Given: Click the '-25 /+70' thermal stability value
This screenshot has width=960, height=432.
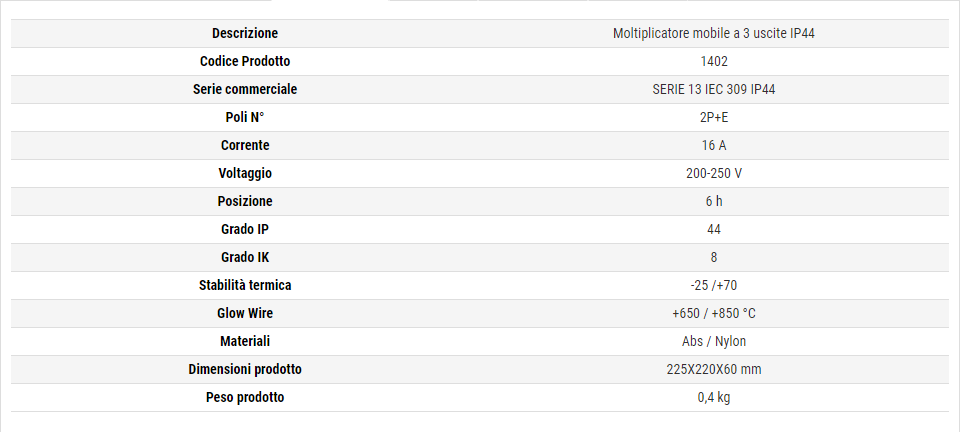Looking at the screenshot, I should (714, 286).
